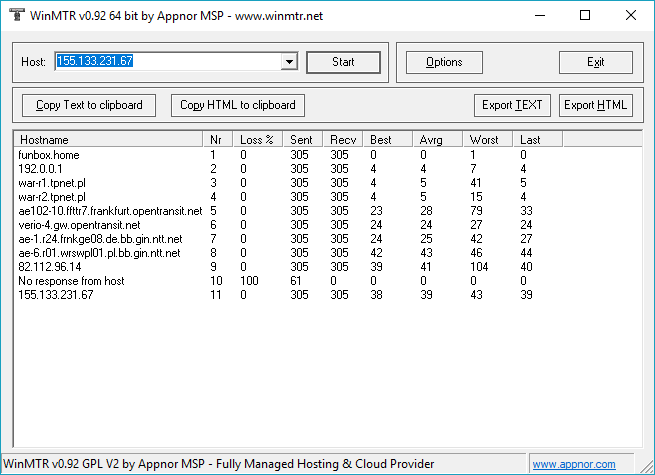The image size is (655, 475).
Task: Open the www.appnor.com link
Action: coord(587,464)
